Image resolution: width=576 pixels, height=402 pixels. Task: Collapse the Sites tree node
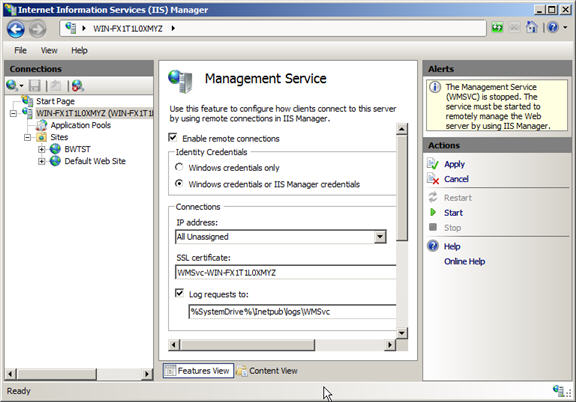(27, 137)
